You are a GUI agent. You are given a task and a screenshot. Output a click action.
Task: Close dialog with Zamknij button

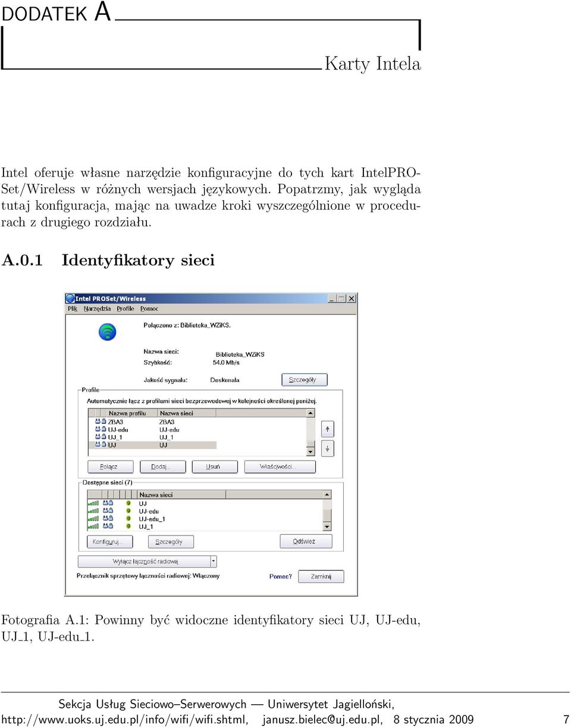pos(321,576)
